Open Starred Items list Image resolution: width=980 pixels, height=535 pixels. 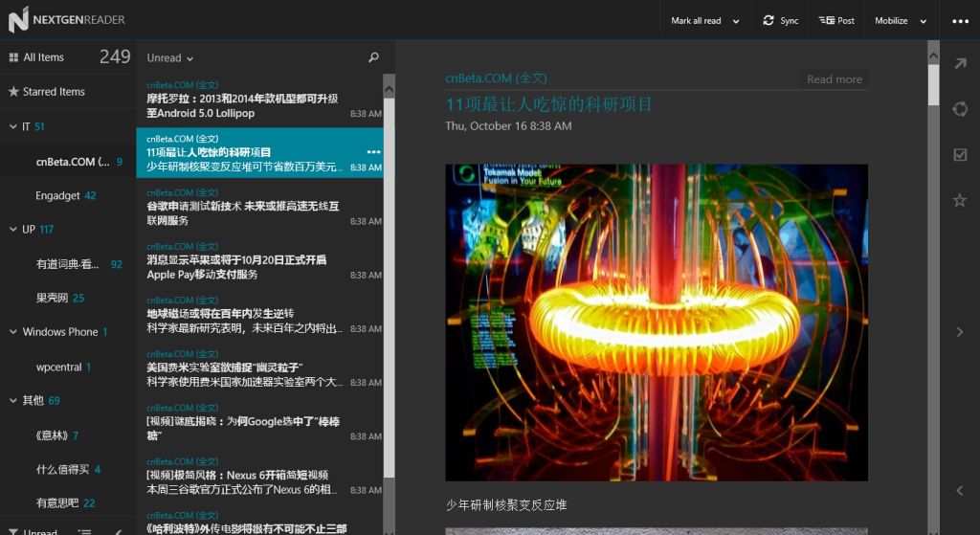click(68, 91)
